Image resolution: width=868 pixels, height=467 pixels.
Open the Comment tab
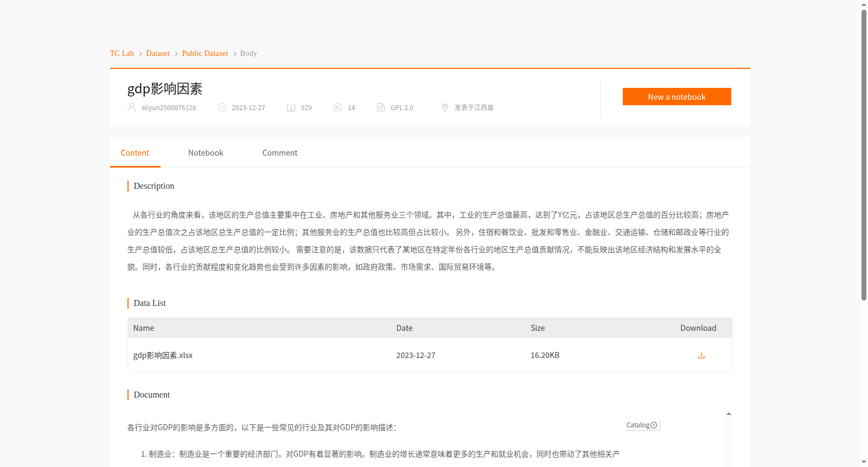point(280,153)
